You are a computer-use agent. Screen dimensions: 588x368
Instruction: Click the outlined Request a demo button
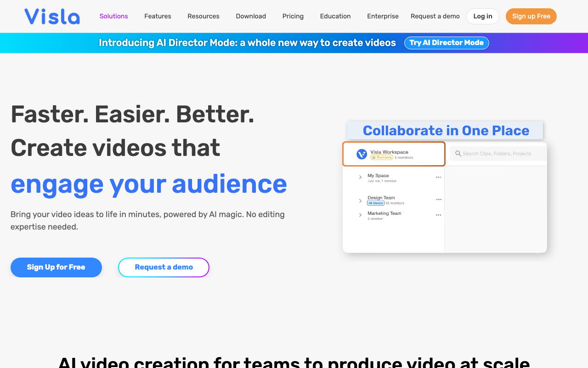pos(164,267)
